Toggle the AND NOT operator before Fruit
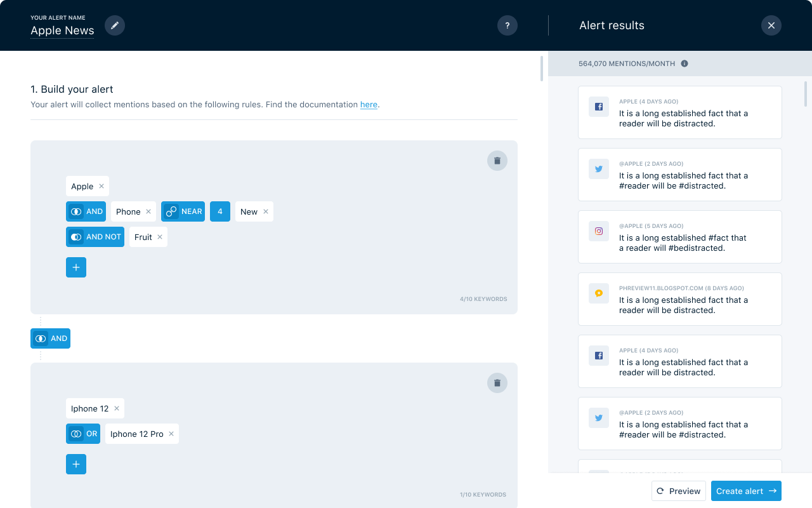The width and height of the screenshot is (812, 508). pyautogui.click(x=95, y=237)
